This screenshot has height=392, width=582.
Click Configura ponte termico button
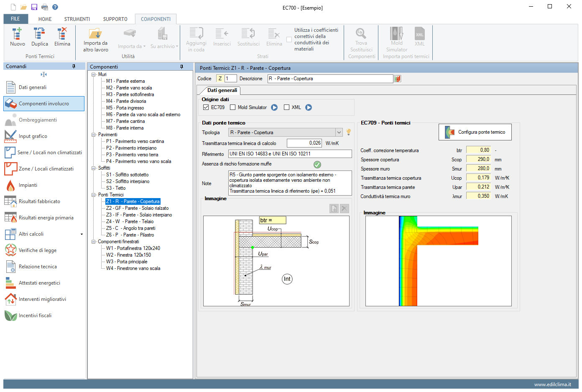[x=475, y=132]
